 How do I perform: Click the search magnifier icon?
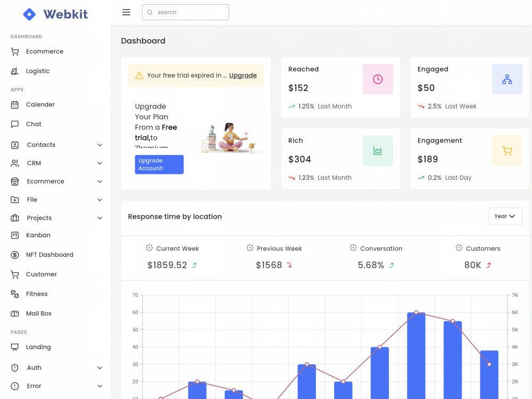tap(149, 12)
